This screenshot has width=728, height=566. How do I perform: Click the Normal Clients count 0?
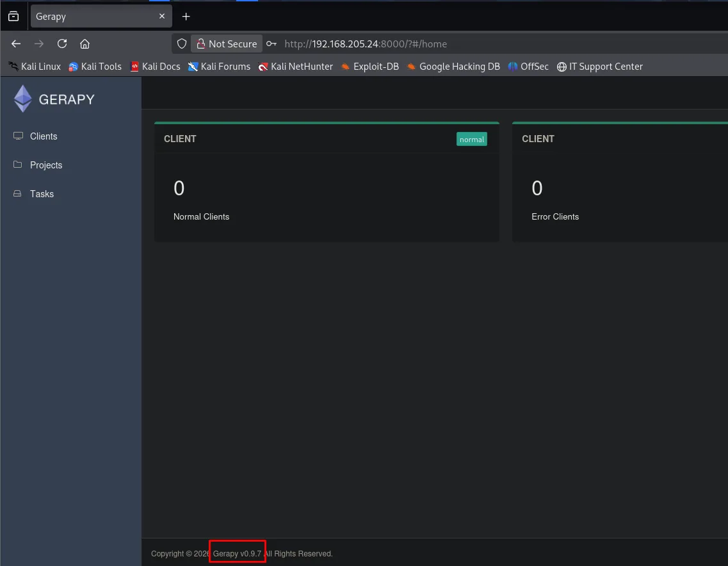click(179, 188)
